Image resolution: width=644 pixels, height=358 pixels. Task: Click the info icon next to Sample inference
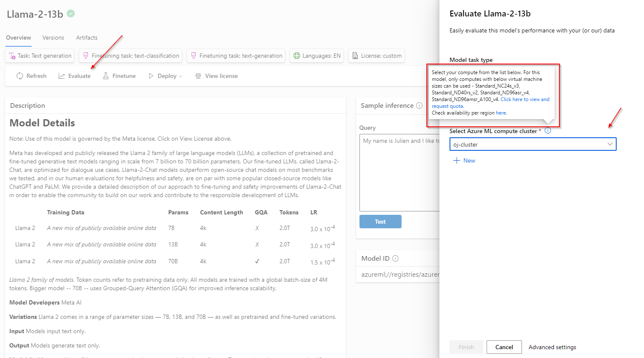(419, 105)
